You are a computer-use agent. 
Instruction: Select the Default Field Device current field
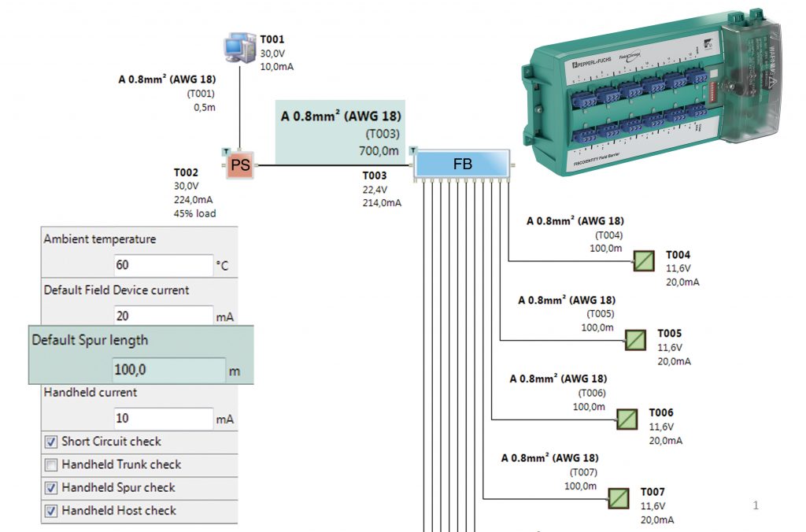point(162,315)
